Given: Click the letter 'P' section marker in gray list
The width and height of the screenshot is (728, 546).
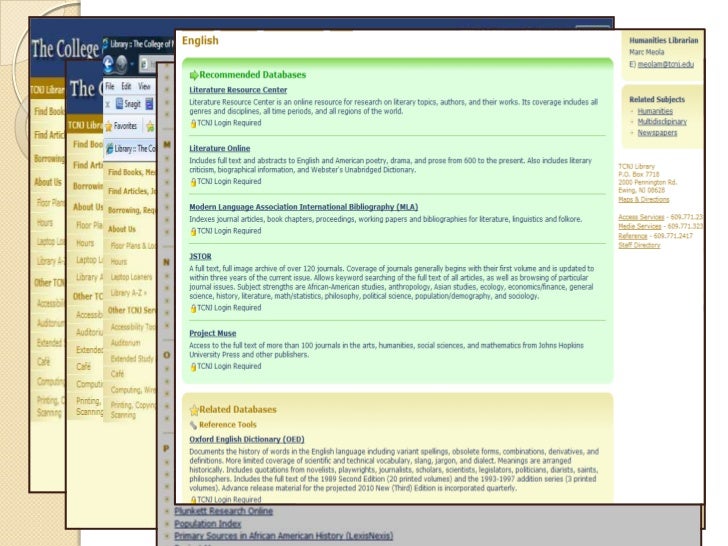Looking at the screenshot, I should [x=166, y=448].
